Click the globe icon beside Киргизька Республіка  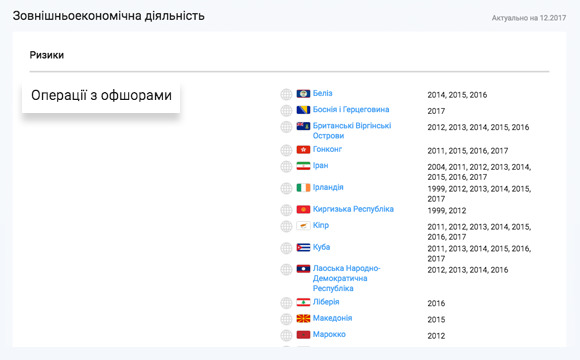click(x=286, y=210)
